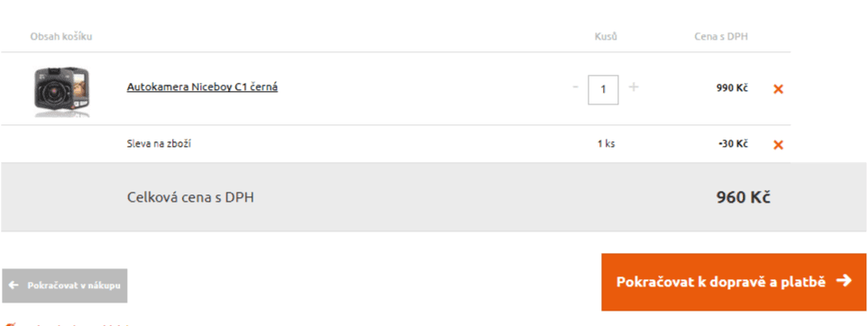Select the Kusů column header

pos(606,37)
